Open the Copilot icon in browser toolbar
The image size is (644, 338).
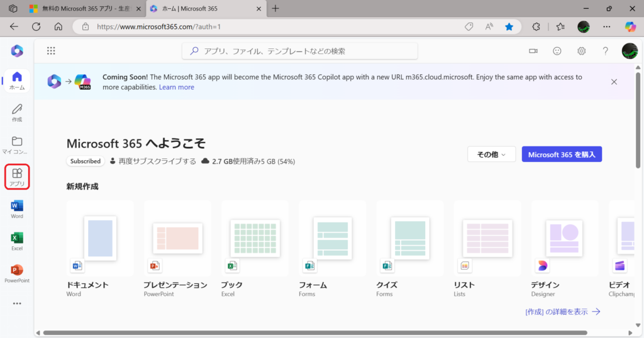click(630, 26)
